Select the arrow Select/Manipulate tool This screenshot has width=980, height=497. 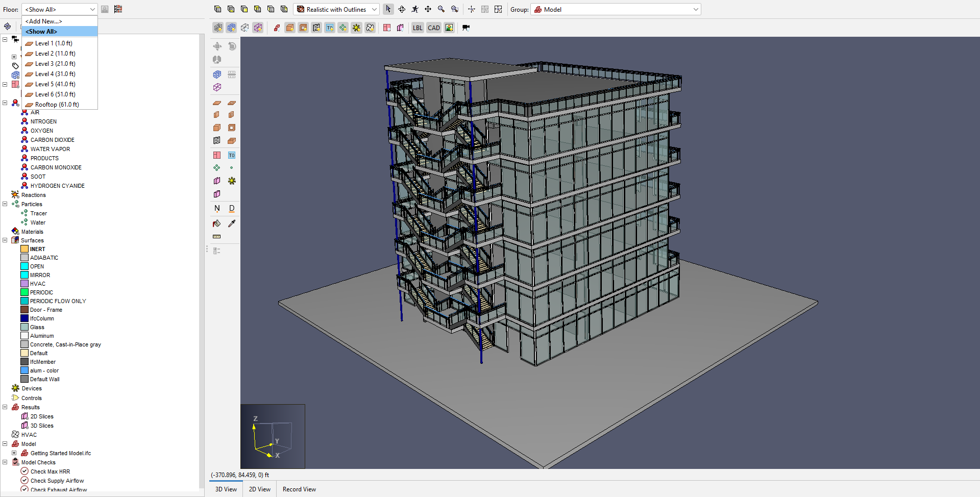point(388,9)
